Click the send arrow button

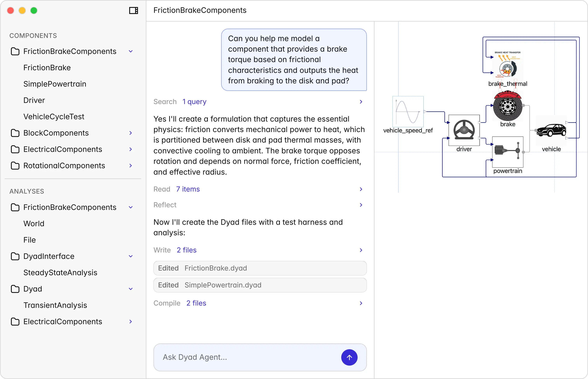pyautogui.click(x=349, y=357)
